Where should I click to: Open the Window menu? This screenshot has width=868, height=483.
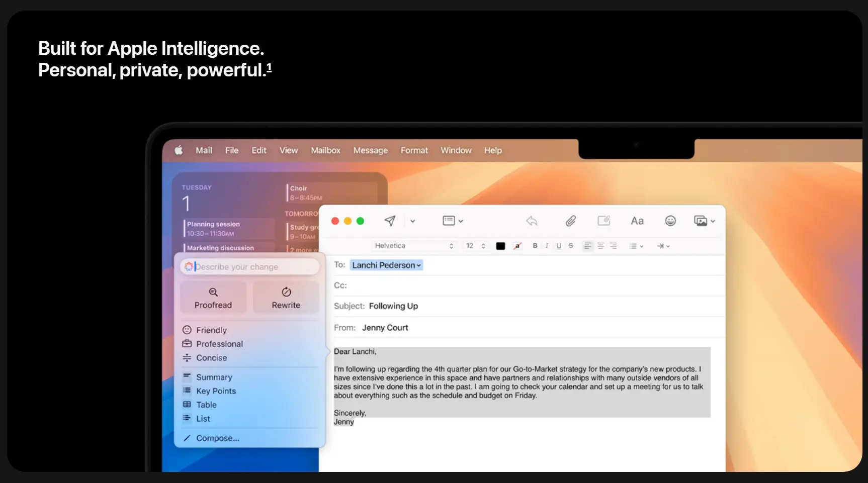coord(456,150)
